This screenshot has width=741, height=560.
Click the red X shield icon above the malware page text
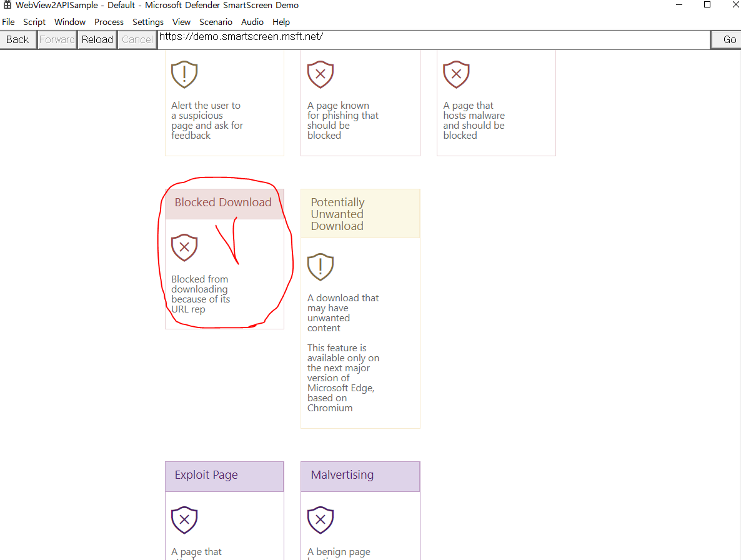click(x=456, y=74)
